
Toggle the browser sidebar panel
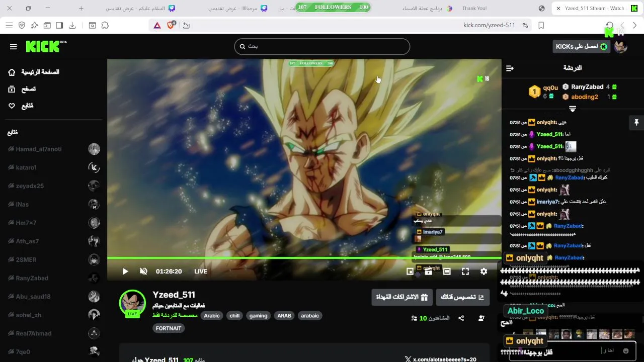(x=59, y=25)
